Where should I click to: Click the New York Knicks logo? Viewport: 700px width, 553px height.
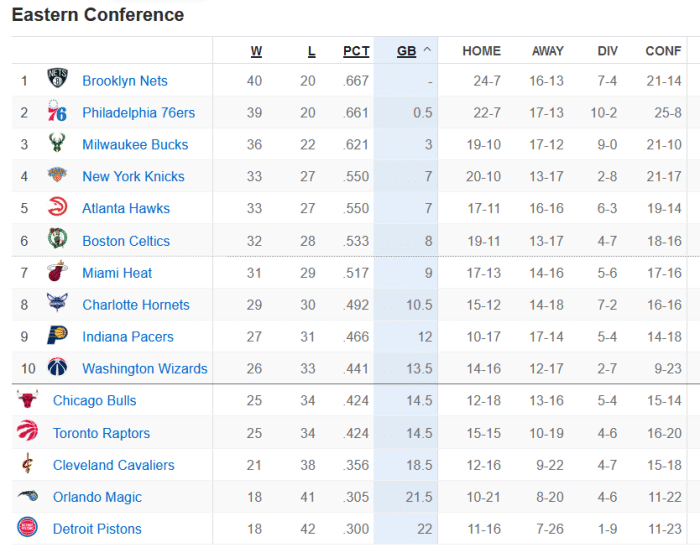coord(57,176)
